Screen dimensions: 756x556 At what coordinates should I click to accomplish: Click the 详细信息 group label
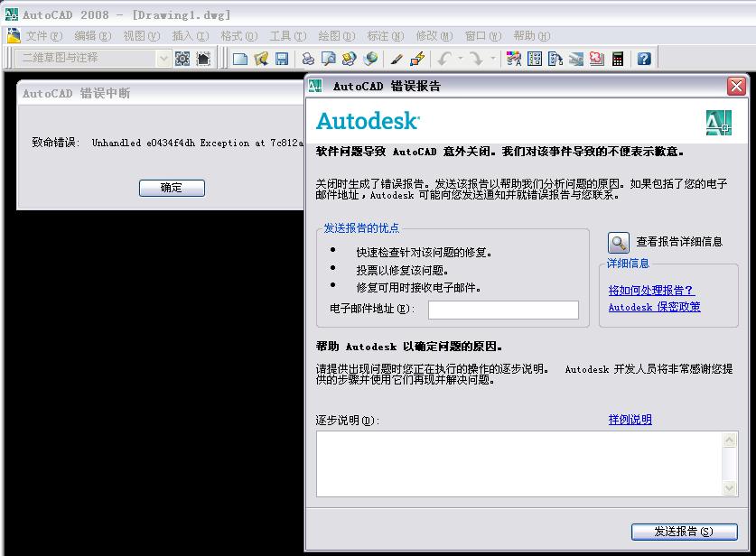pos(628,263)
